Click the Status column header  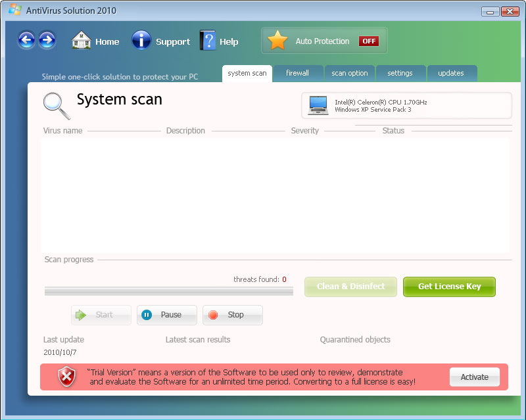[x=393, y=131]
